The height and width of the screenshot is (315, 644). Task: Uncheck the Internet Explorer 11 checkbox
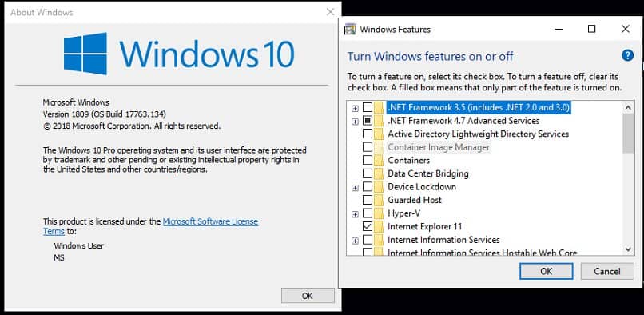[368, 226]
